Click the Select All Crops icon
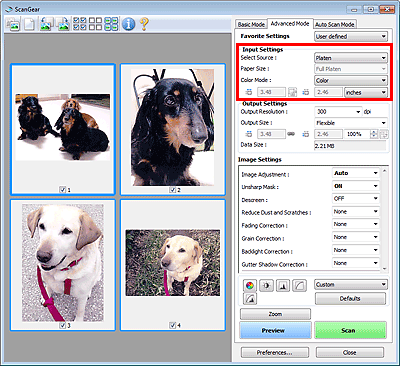Image resolution: width=400 pixels, height=366 pixels. 111,24
